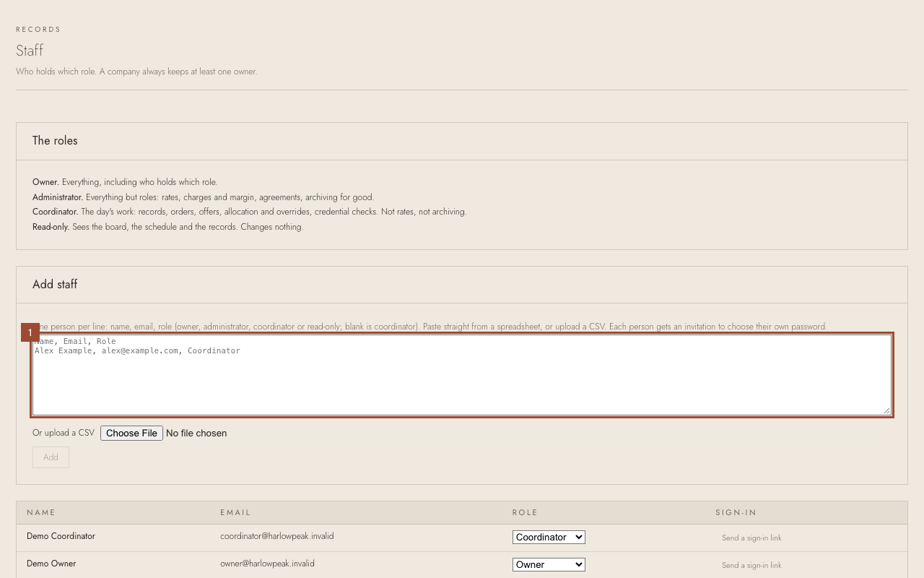Click the "Or upload a CSV" label
924x578 pixels.
64,433
